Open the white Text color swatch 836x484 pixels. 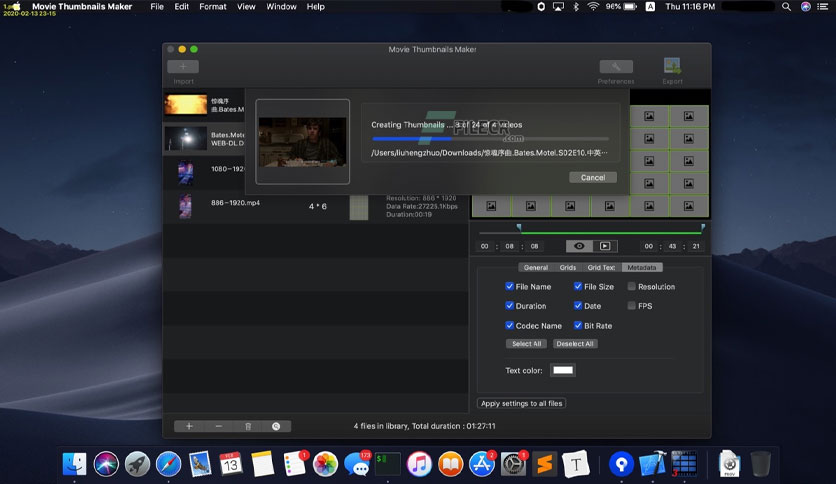coord(562,370)
